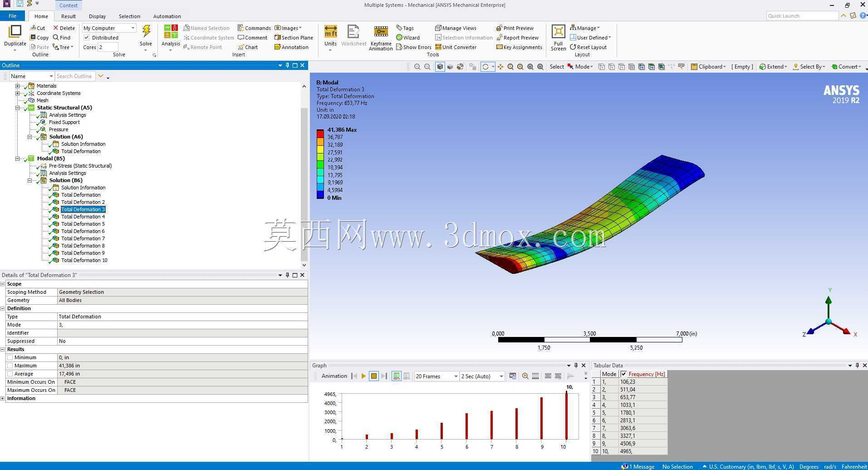Collapse the Static Structural (A5) node
Screen dimensions: 868x470
point(18,108)
